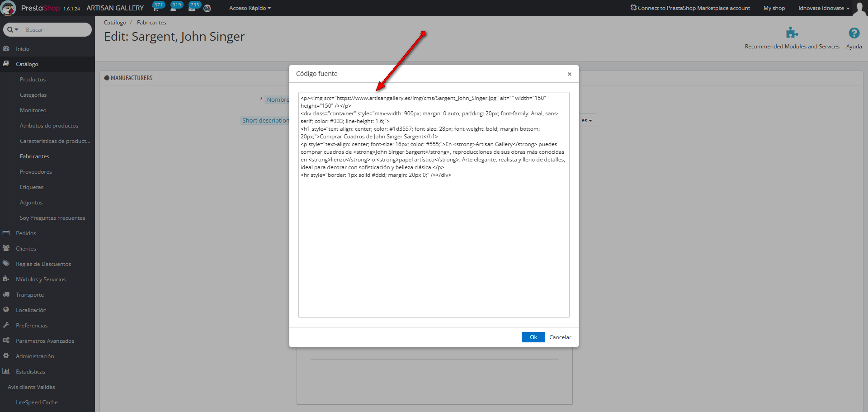Image resolution: width=868 pixels, height=412 pixels.
Task: Click the Inicio dashboard icon in sidebar
Action: tap(6, 48)
